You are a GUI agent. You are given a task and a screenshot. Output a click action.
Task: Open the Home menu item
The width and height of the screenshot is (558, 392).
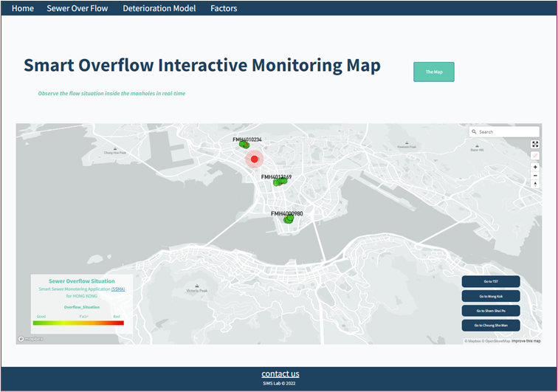23,9
